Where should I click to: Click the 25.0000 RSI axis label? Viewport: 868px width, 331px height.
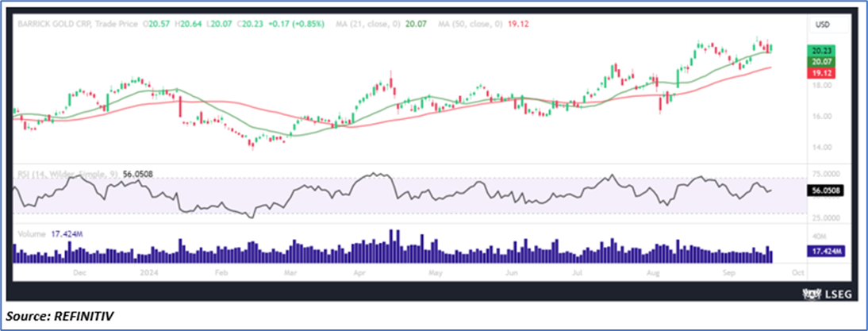[x=826, y=217]
